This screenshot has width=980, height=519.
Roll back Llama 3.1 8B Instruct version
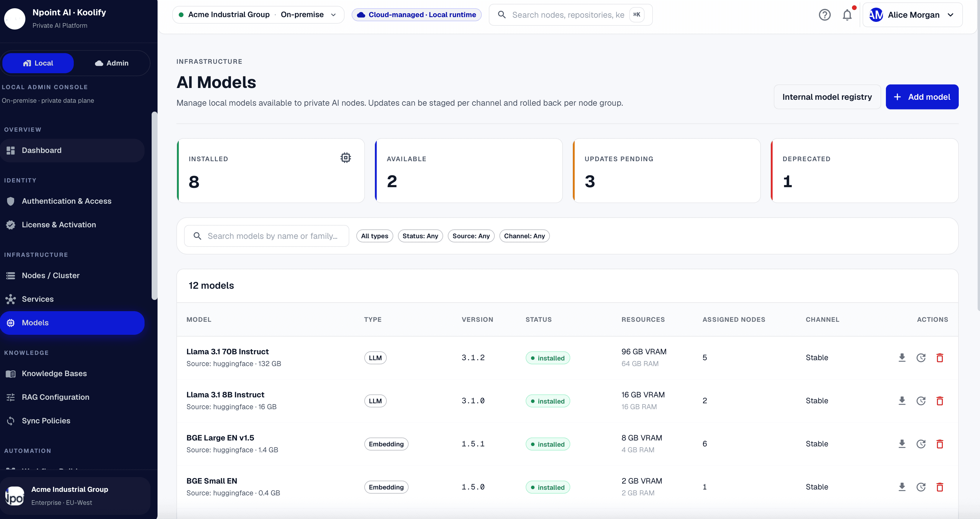pyautogui.click(x=921, y=401)
